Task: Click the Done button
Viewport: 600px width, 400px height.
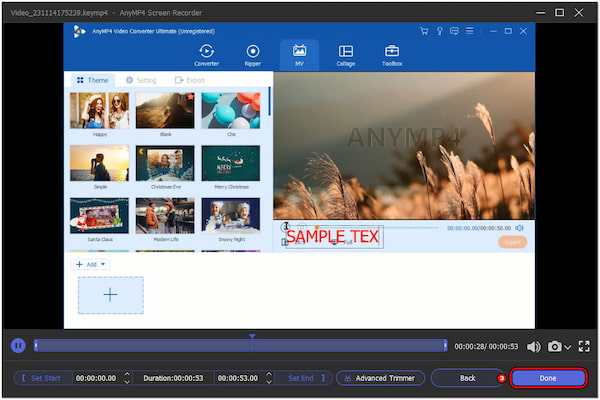Action: pyautogui.click(x=548, y=378)
